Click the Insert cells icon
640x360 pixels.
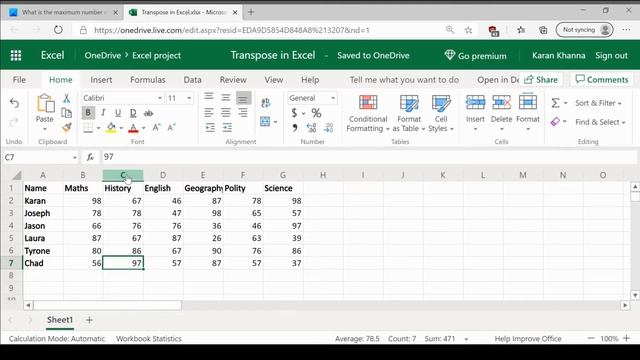click(475, 102)
